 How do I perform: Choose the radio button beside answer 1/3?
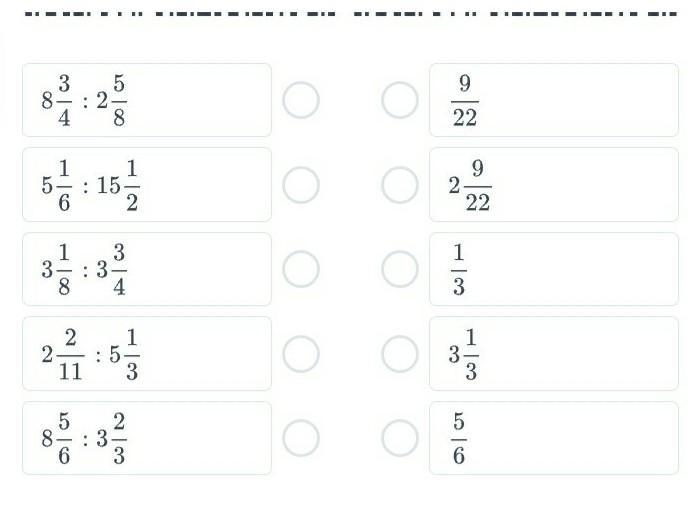(x=400, y=269)
